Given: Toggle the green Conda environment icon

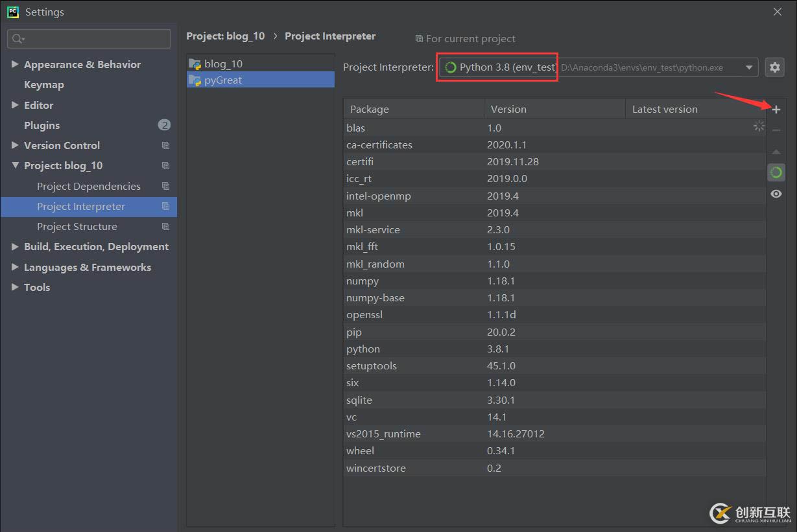Looking at the screenshot, I should pyautogui.click(x=776, y=172).
